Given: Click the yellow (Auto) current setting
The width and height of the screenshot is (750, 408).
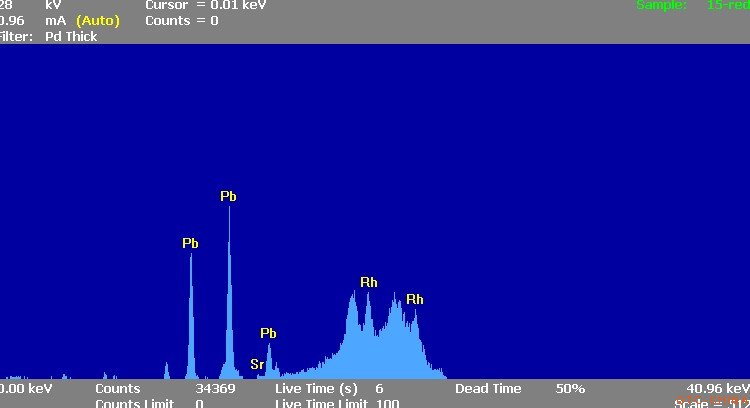Looking at the screenshot, I should (x=97, y=20).
